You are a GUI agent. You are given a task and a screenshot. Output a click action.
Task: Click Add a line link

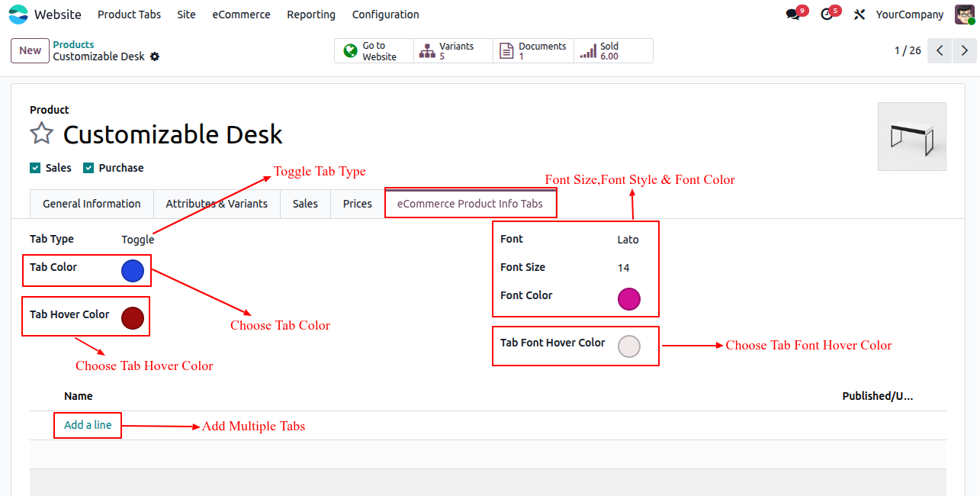click(x=88, y=425)
